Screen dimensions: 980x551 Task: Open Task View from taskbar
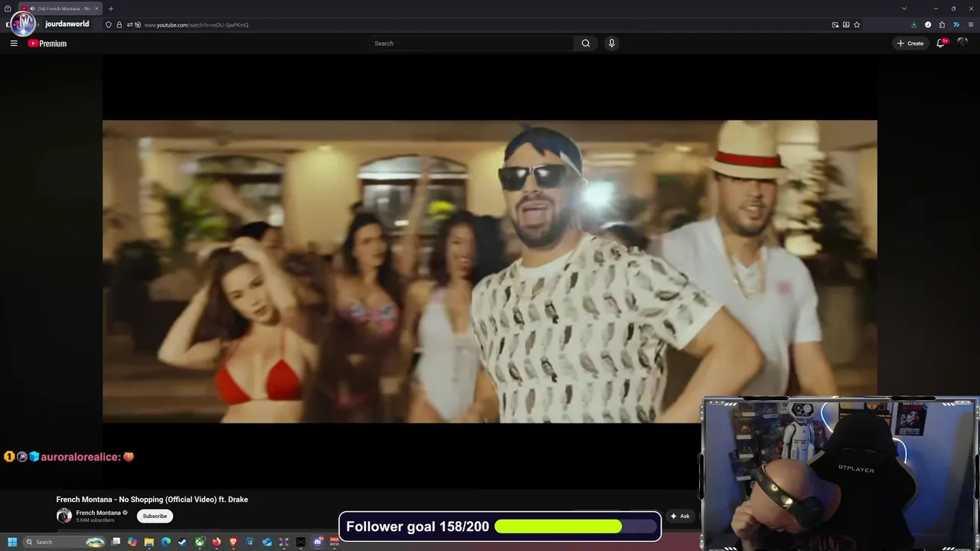pos(116,542)
